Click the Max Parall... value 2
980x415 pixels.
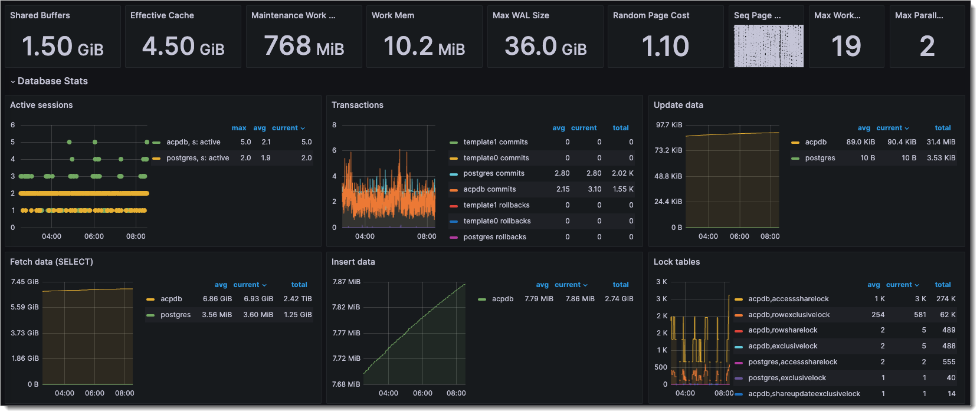(x=927, y=46)
